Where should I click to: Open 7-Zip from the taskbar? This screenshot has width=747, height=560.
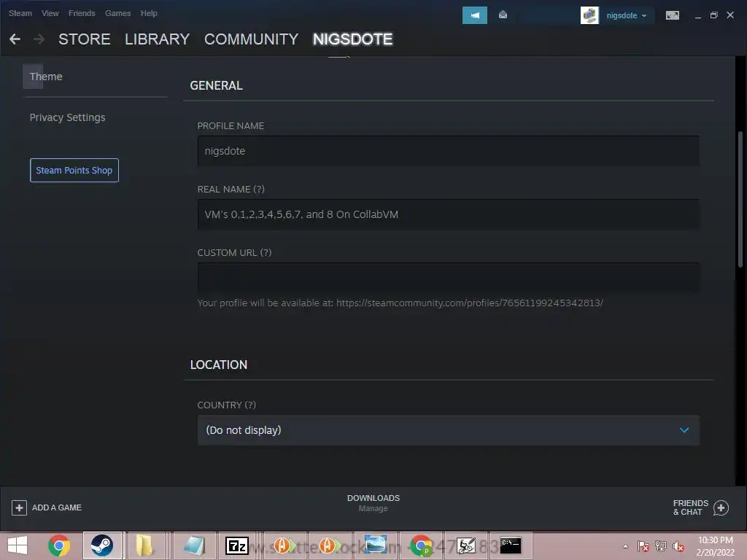pyautogui.click(x=237, y=545)
